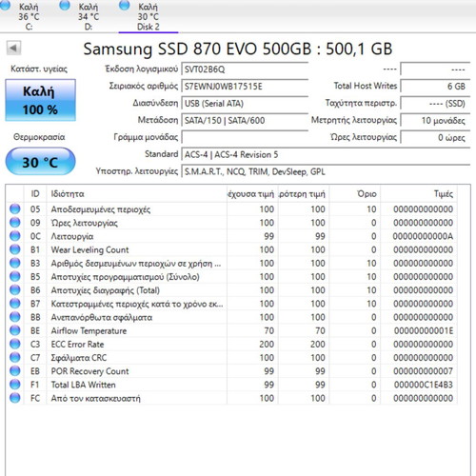Select the Αποδεσμευμένες περιοχές attribute name
The width and height of the screenshot is (476, 476).
[101, 209]
